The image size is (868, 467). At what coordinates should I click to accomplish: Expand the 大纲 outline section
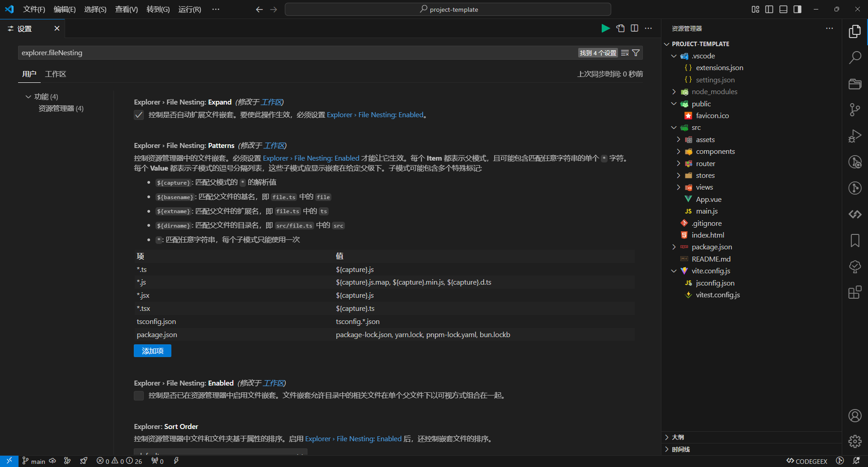pyautogui.click(x=751, y=437)
